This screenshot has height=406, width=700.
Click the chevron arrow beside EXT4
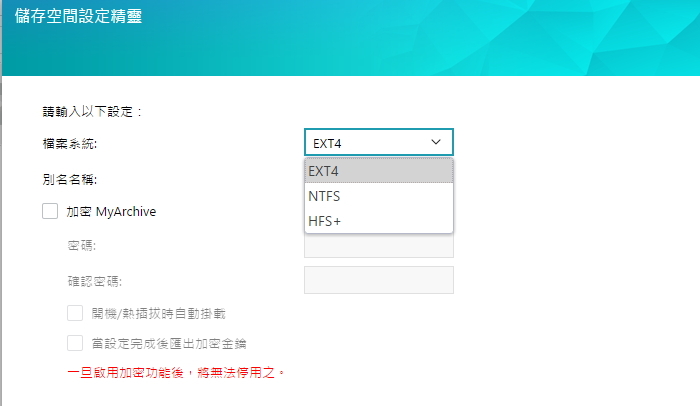pos(435,142)
